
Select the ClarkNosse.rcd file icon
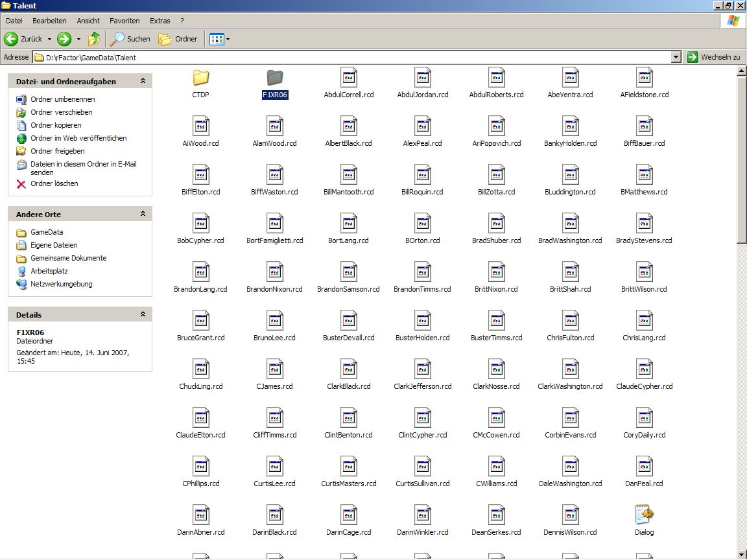(x=497, y=369)
